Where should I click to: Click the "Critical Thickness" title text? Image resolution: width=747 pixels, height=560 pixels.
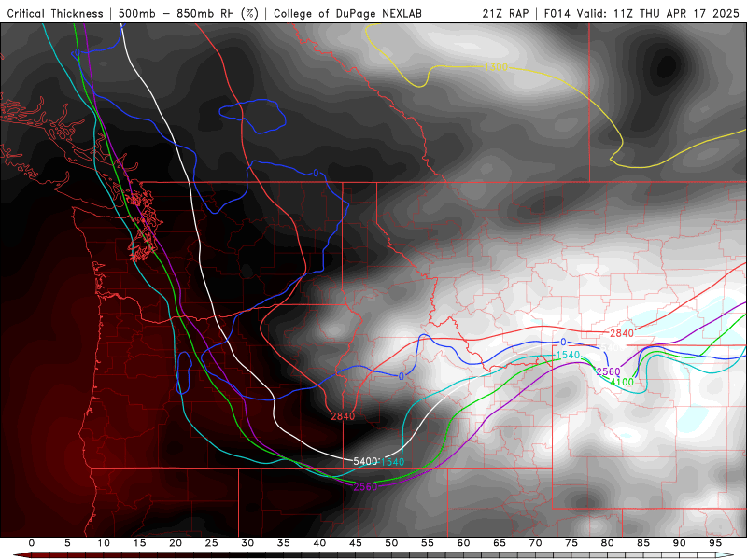point(55,13)
